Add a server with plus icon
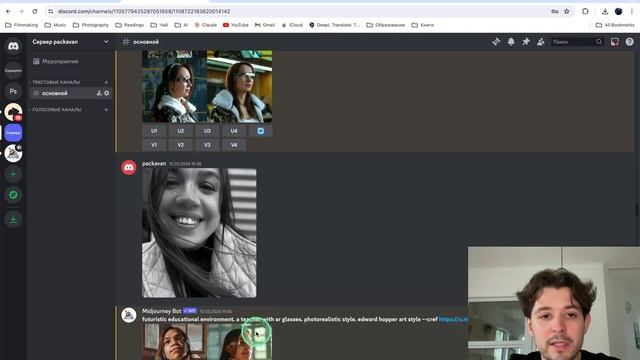This screenshot has height=360, width=640. point(13,174)
